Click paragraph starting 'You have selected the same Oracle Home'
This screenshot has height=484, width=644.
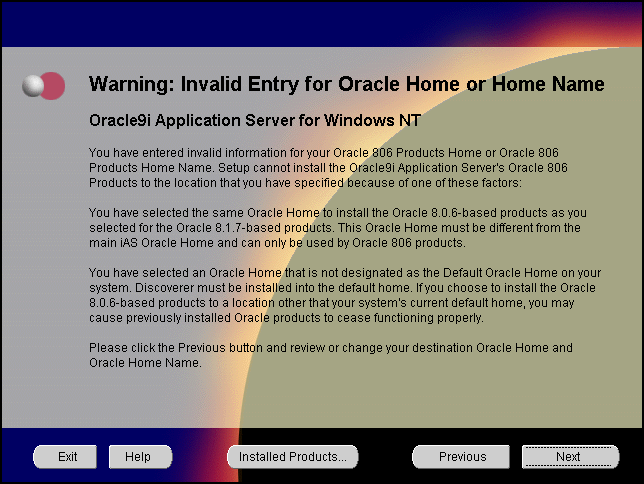338,228
